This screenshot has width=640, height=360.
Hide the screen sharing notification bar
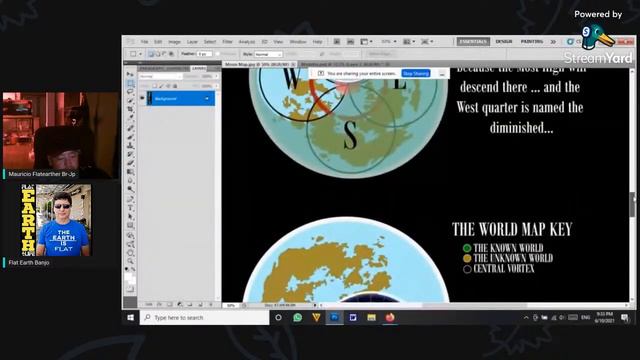pos(441,73)
